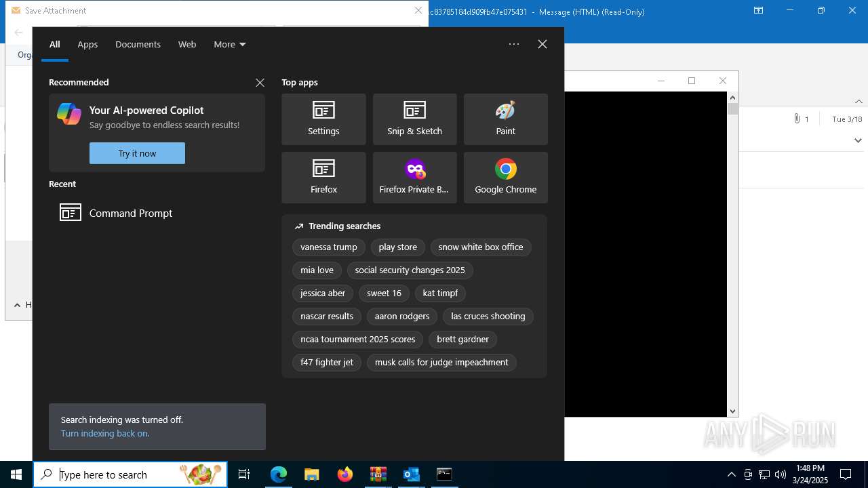
Task: Search trending 'social security changes 2025'
Action: [x=410, y=270]
